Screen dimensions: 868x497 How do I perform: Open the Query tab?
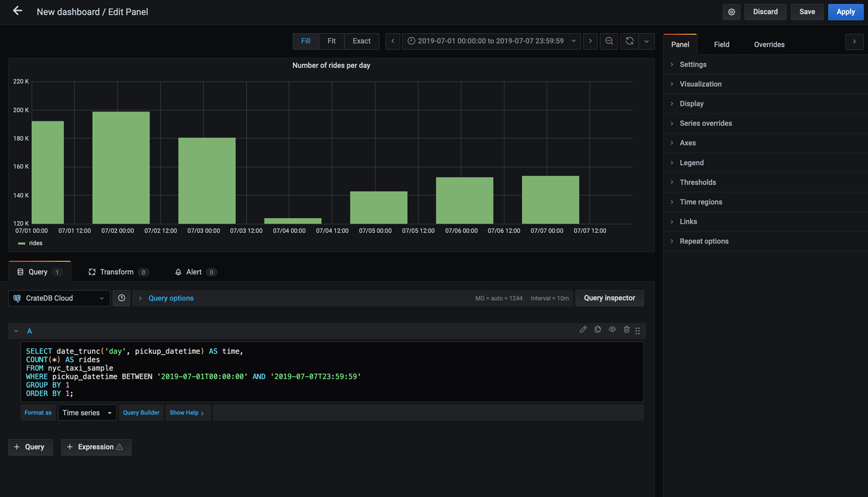pyautogui.click(x=39, y=272)
